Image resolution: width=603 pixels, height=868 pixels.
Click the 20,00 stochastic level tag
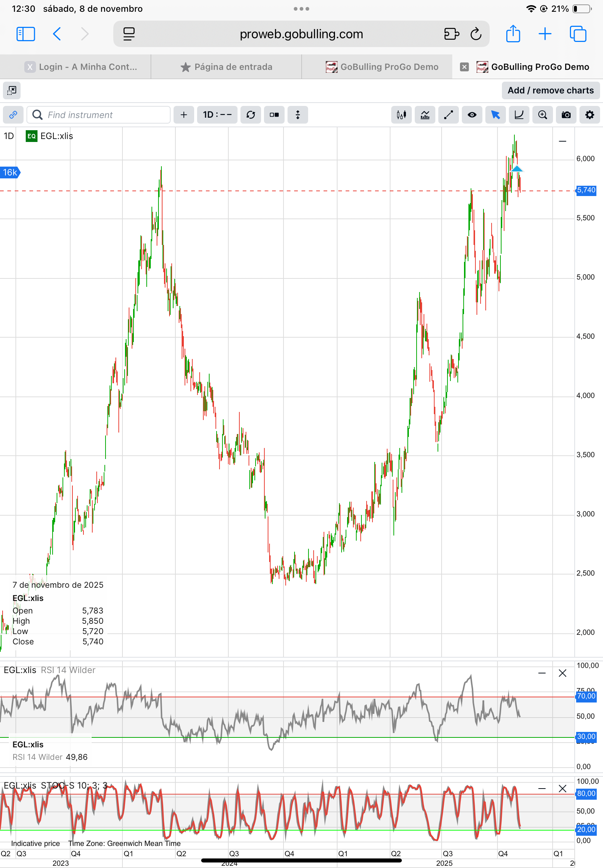point(586,829)
